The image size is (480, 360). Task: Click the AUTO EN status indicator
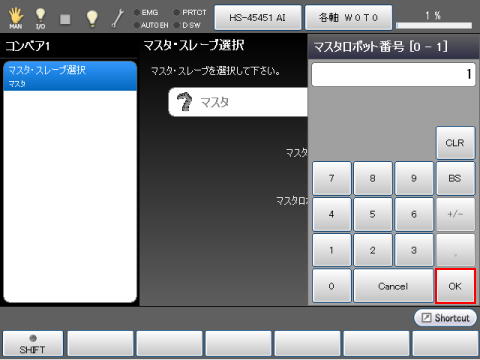click(x=151, y=25)
